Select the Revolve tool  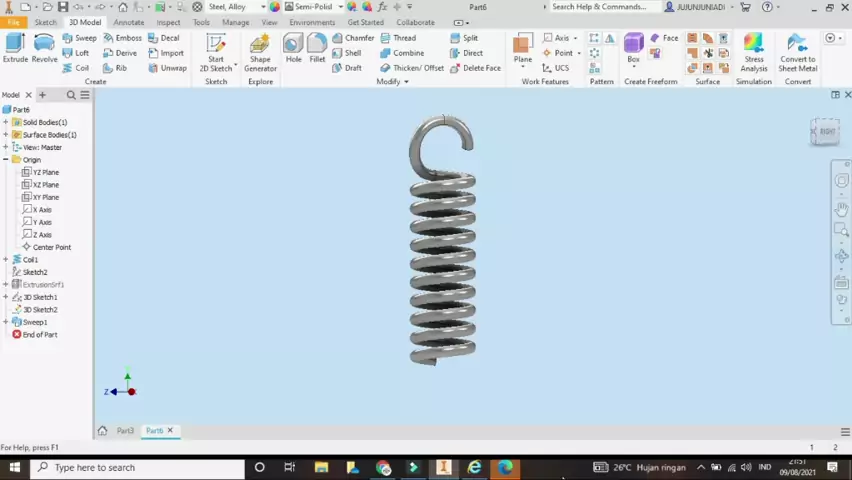44,48
